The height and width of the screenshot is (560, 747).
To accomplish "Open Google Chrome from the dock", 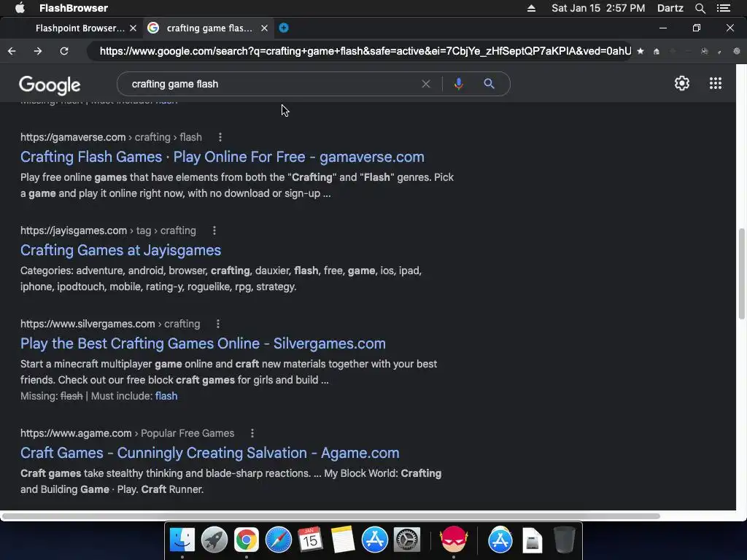I will [246, 540].
